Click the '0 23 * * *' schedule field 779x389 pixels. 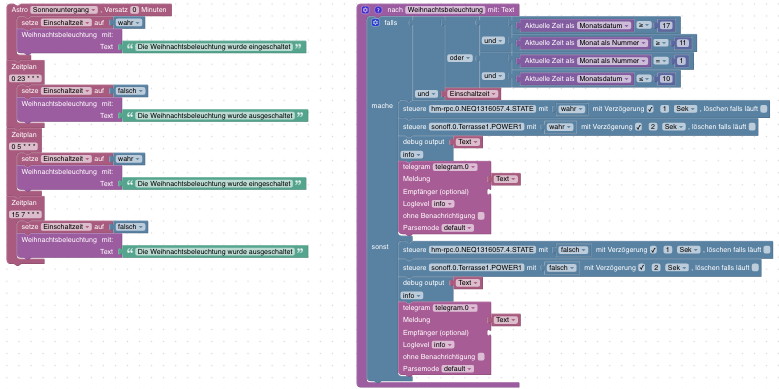(x=25, y=78)
